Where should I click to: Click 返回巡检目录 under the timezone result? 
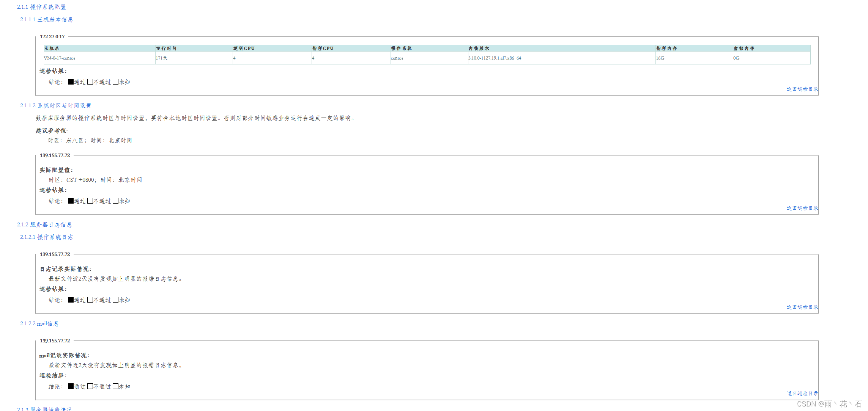click(x=802, y=208)
